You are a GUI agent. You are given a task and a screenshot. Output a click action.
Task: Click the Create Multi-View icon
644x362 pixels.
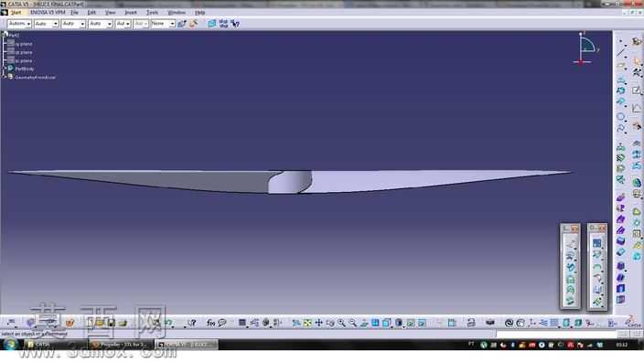pyautogui.click(x=375, y=323)
